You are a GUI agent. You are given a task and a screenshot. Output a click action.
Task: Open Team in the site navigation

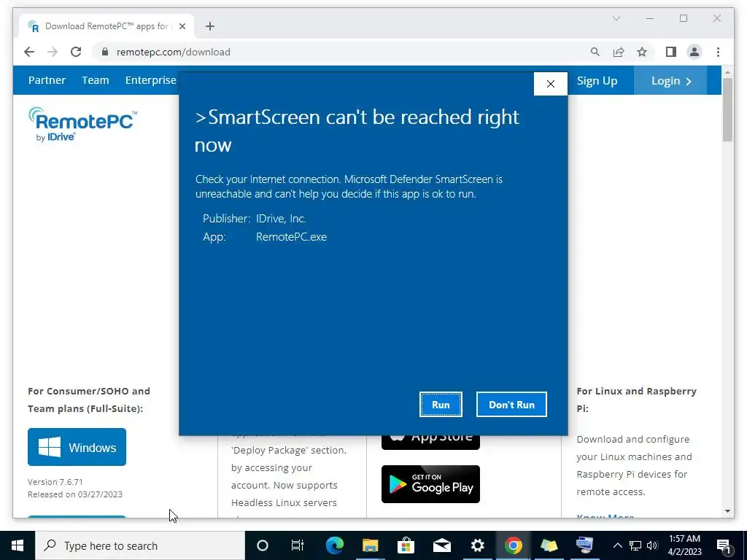point(96,80)
